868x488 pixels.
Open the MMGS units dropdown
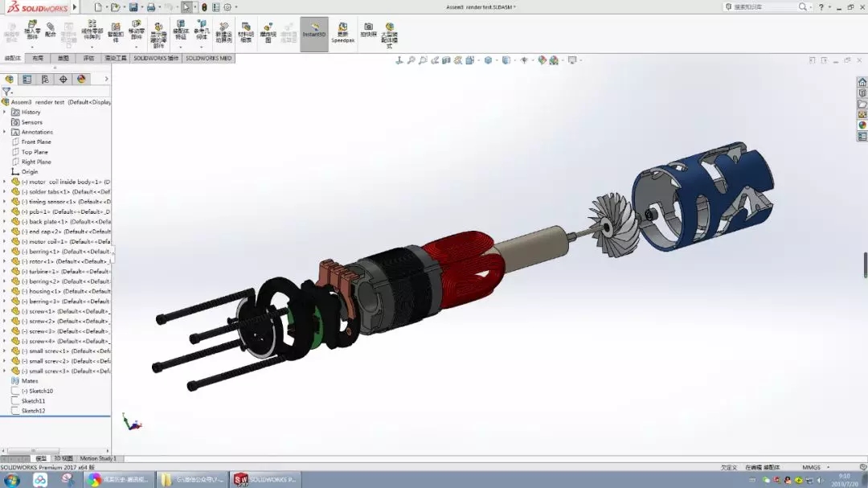pos(816,468)
